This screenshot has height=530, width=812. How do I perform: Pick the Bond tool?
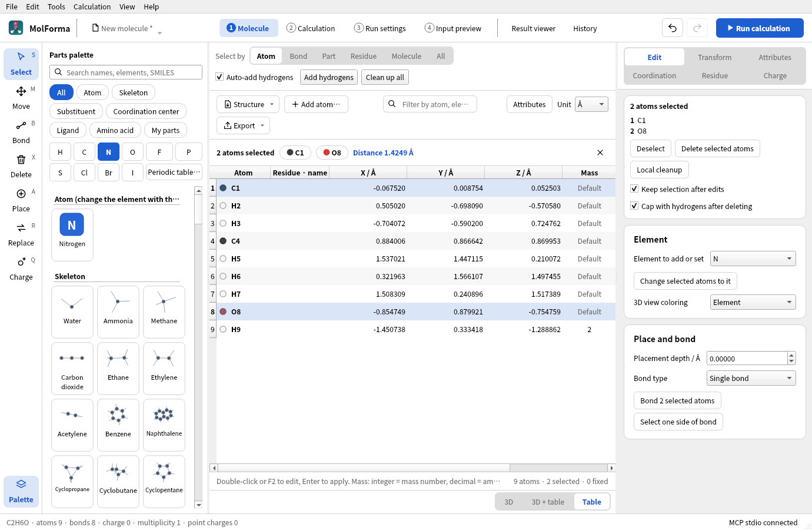pos(21,132)
